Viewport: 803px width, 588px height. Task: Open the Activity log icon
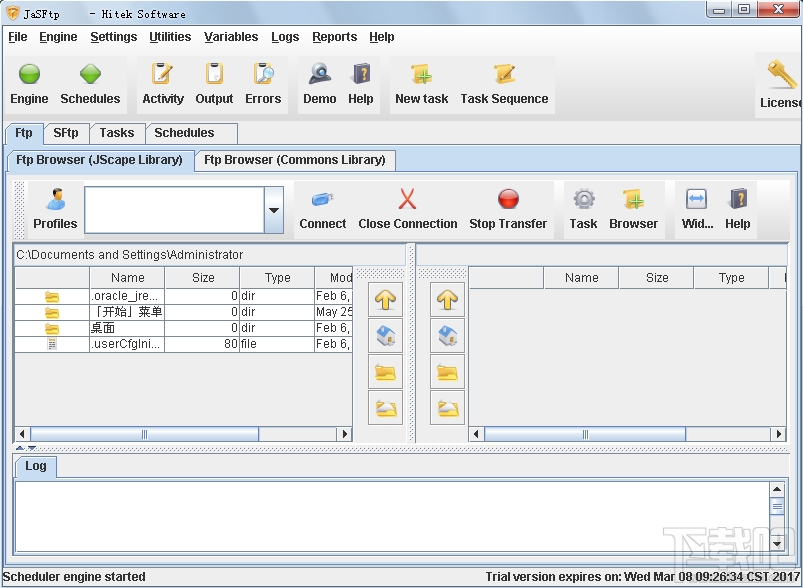click(162, 75)
